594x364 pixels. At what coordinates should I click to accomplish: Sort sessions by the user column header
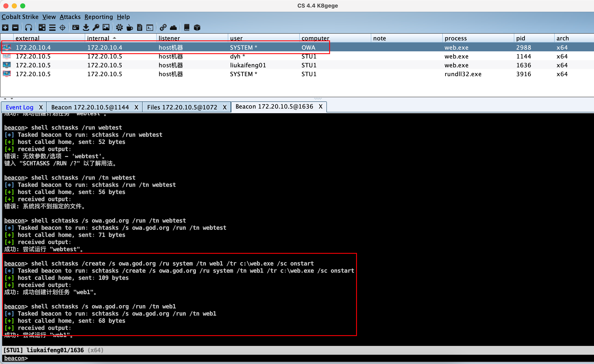[x=264, y=38]
